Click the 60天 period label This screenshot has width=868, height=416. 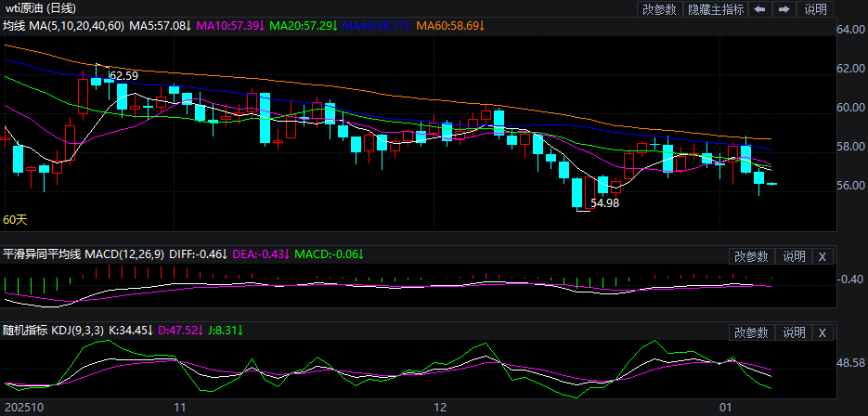[x=16, y=220]
